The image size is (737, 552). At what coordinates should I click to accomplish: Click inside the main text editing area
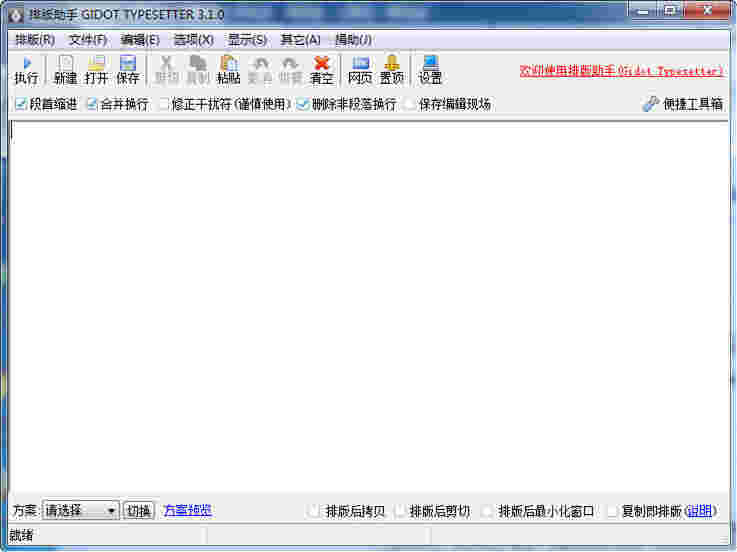point(368,306)
